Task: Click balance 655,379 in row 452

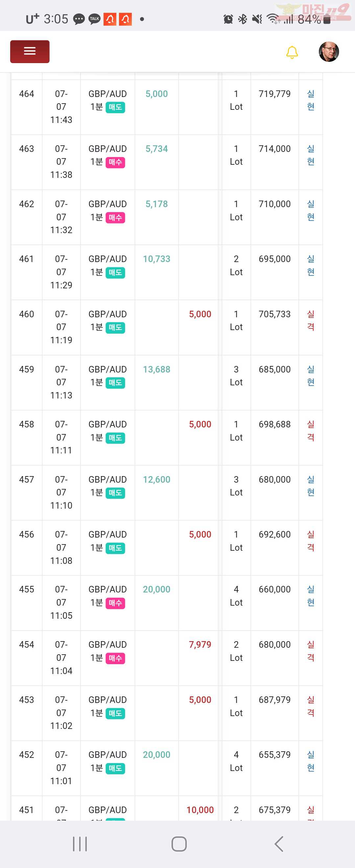Action: pyautogui.click(x=274, y=755)
